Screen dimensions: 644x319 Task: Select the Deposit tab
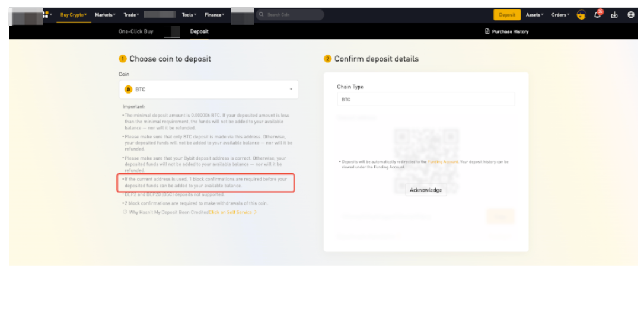point(199,31)
